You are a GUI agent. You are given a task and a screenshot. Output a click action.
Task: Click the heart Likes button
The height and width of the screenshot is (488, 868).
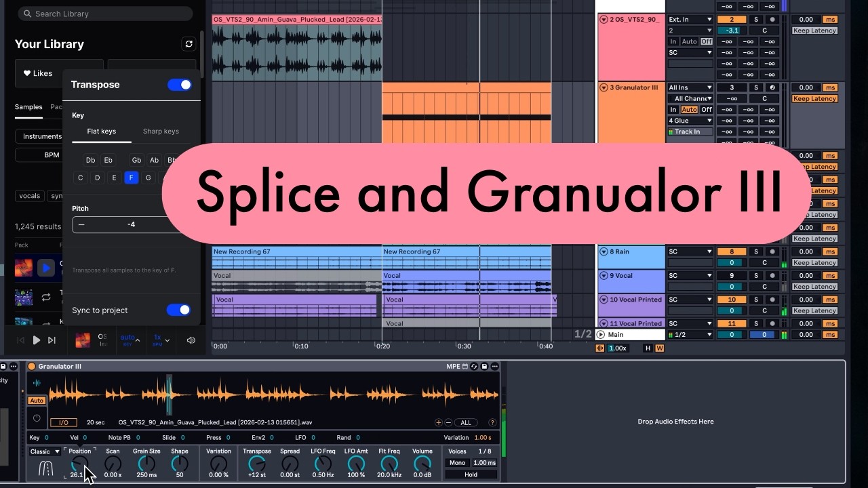coord(38,73)
